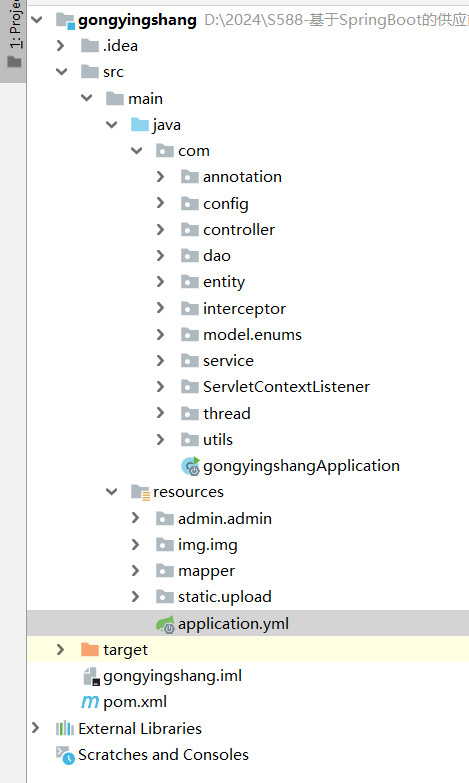Collapse the com package
This screenshot has width=469, height=783.
point(136,150)
